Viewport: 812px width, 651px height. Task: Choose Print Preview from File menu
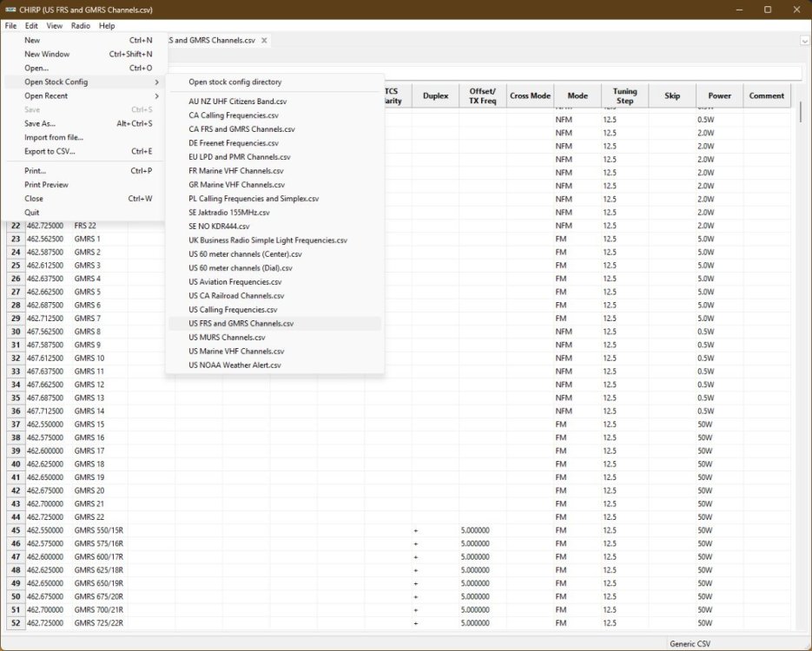(x=46, y=184)
